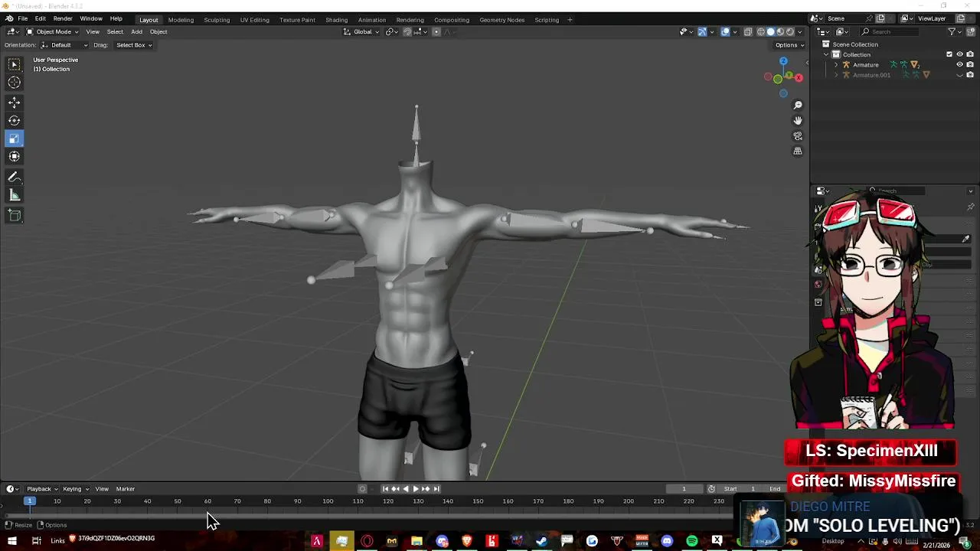Collapse the Collection tree item
Image resolution: width=980 pixels, height=551 pixels.
(x=826, y=54)
